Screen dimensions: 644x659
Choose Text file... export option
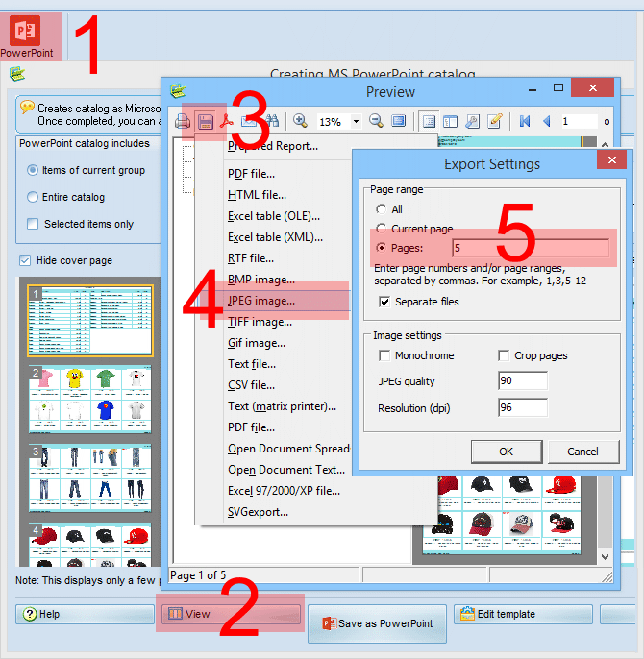pos(273,364)
